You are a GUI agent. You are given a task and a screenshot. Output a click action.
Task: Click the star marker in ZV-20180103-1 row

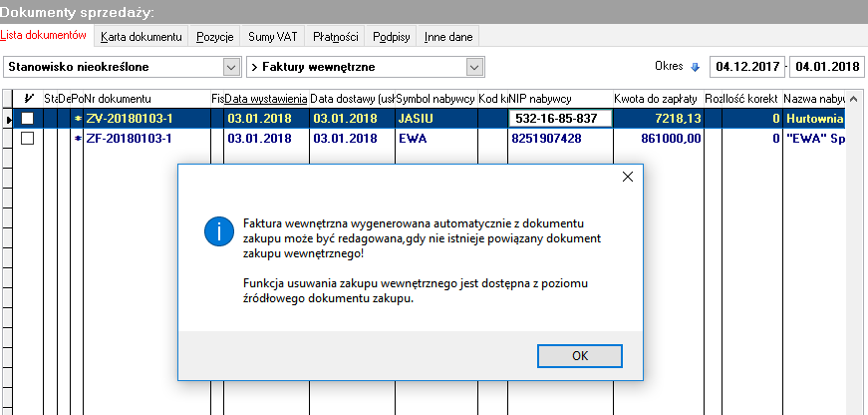pos(77,118)
